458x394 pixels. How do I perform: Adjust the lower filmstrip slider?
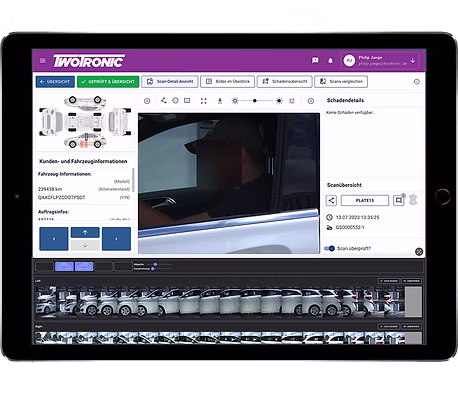point(153,269)
